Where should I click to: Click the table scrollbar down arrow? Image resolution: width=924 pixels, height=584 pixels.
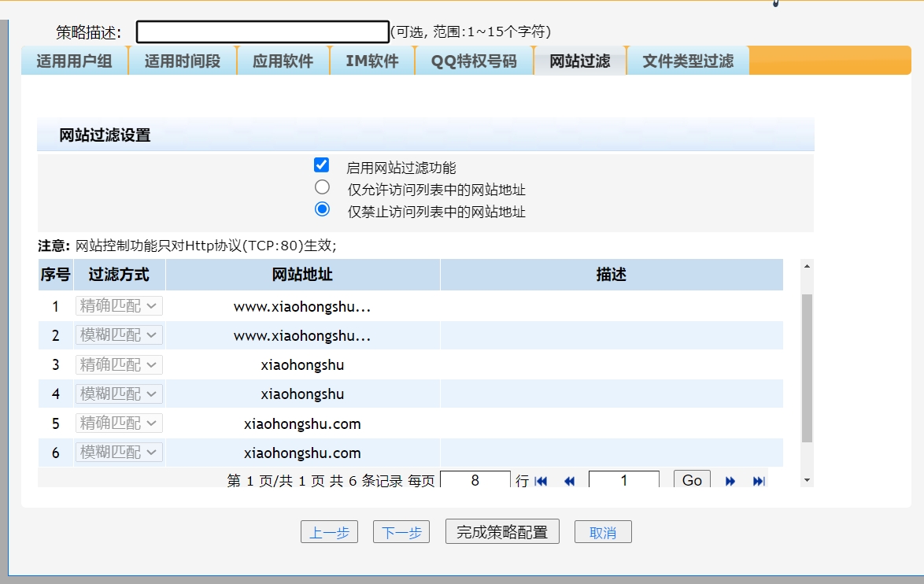(x=807, y=480)
